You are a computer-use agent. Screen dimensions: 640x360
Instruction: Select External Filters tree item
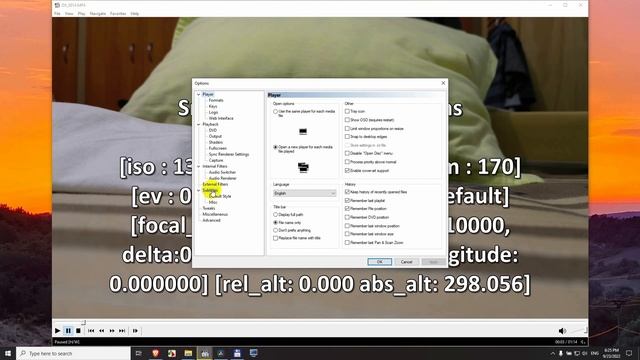pos(215,184)
